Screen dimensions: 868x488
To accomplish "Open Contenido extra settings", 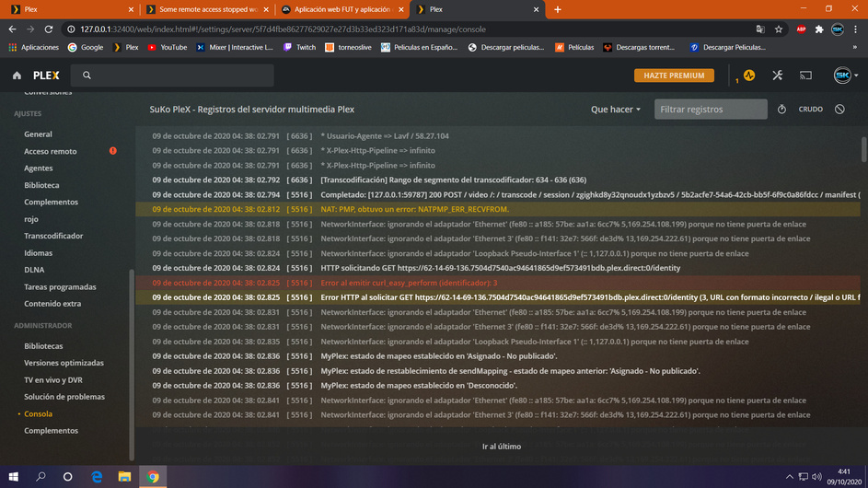I will [52, 304].
